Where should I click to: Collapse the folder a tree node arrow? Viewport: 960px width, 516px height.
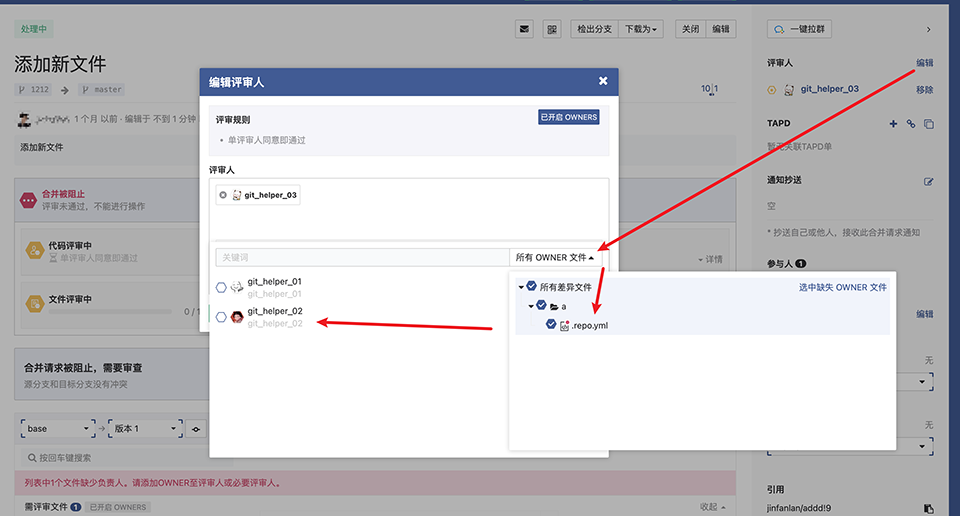point(532,306)
